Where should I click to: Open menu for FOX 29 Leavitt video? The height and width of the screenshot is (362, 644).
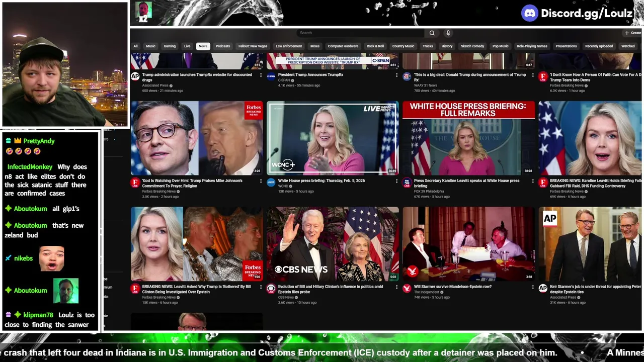(x=532, y=181)
